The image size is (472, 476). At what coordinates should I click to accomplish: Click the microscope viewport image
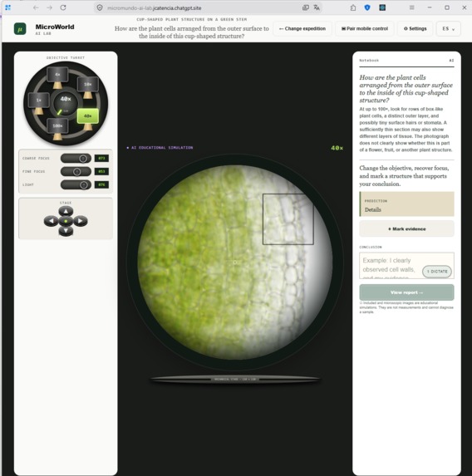coord(235,263)
